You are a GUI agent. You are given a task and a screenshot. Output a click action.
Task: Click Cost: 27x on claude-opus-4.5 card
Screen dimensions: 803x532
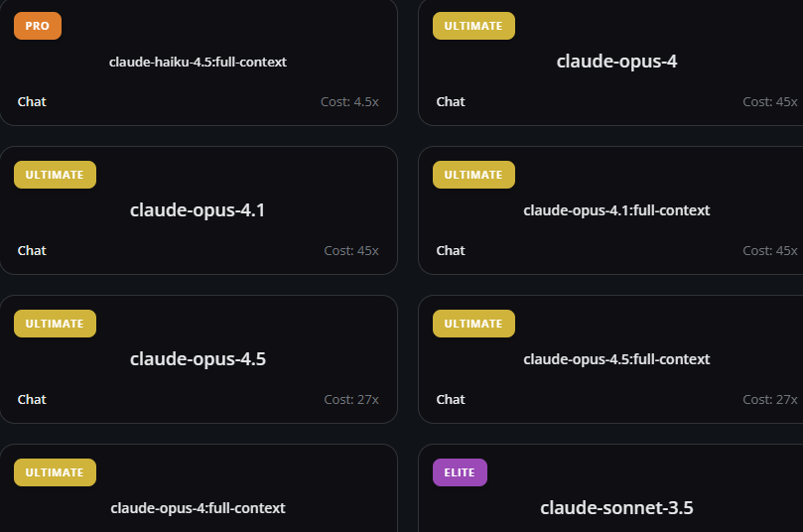pyautogui.click(x=351, y=399)
